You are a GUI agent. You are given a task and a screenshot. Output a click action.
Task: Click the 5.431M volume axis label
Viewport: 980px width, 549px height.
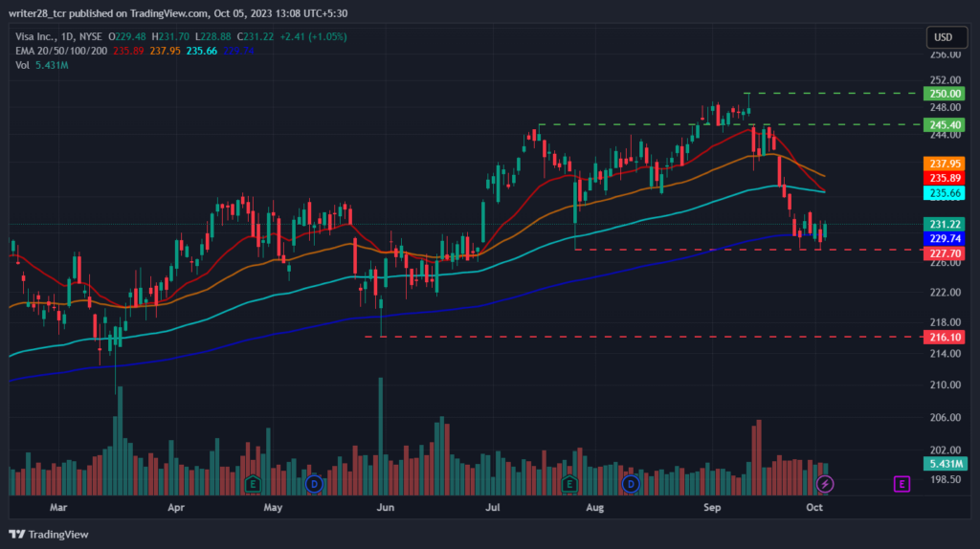(945, 464)
